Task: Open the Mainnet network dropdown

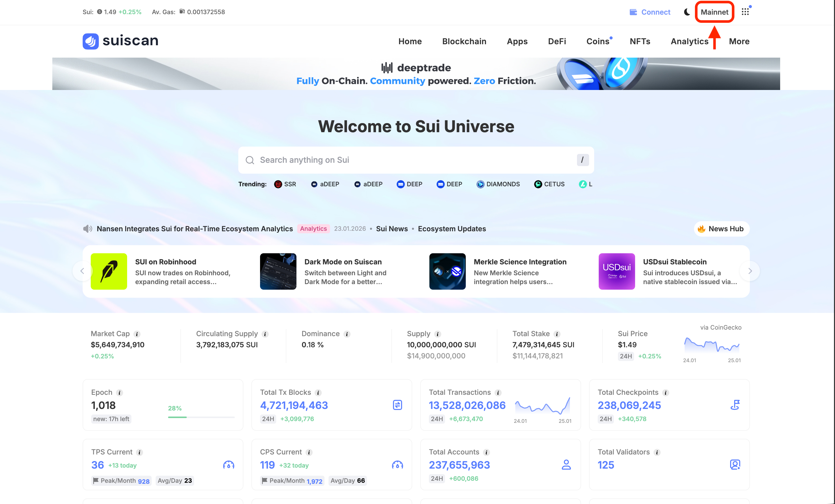Action: click(x=714, y=12)
